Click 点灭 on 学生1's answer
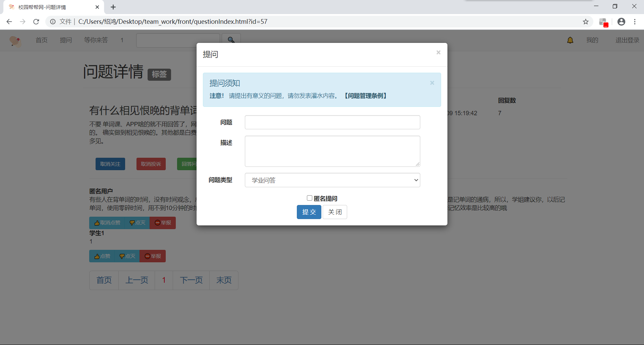 [127, 256]
